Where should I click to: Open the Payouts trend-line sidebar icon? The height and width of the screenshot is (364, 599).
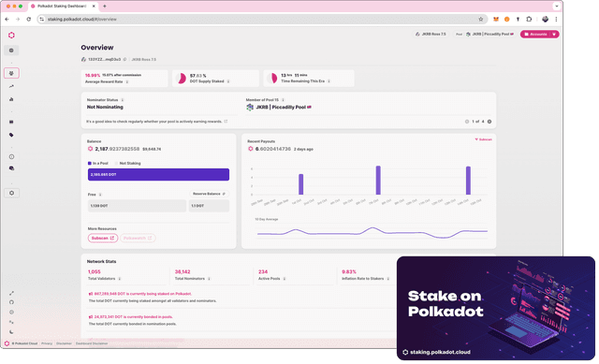coord(11,86)
